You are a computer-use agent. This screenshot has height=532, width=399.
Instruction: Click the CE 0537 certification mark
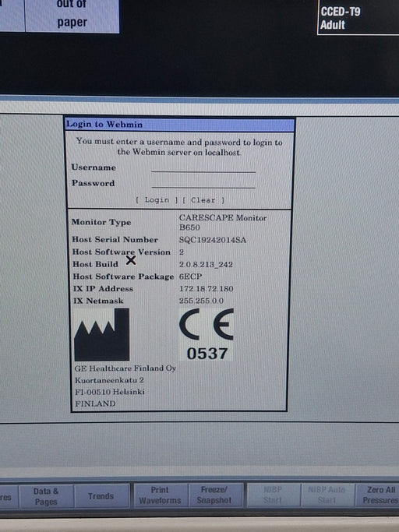click(207, 334)
